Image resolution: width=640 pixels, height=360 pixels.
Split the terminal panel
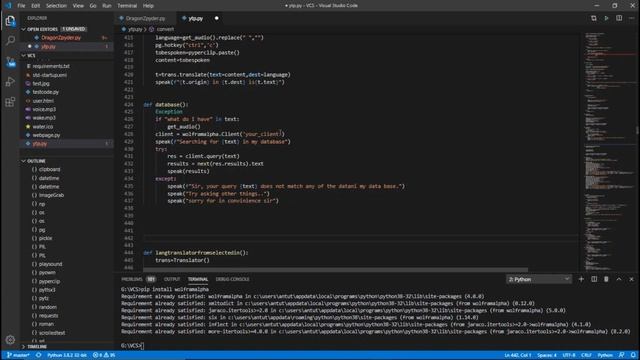594,279
